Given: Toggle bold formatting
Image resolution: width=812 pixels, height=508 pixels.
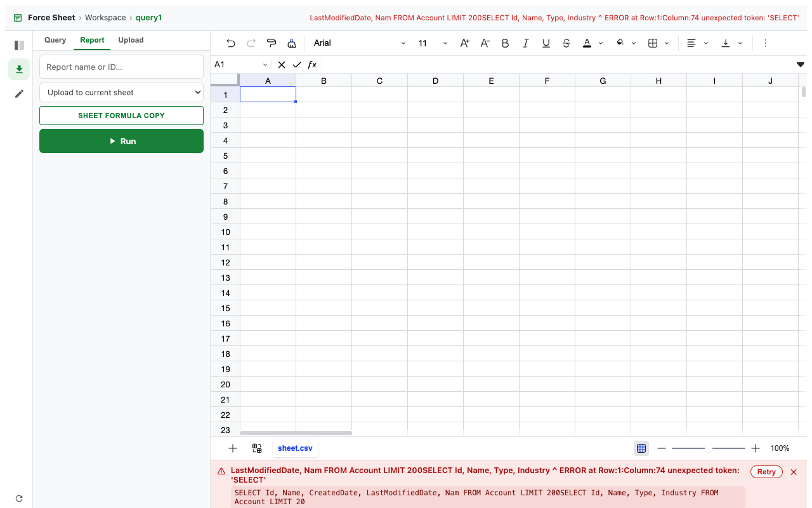Looking at the screenshot, I should click(506, 43).
